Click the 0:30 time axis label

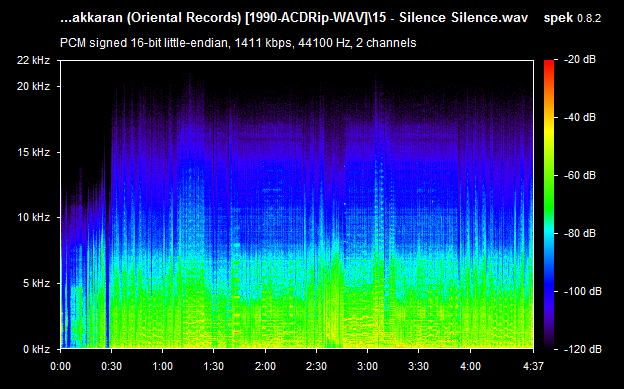coord(111,366)
